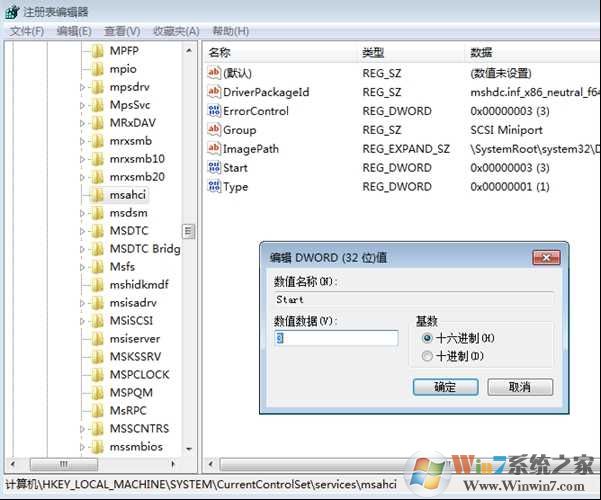Sort values by the 名称 column header
Image resolution: width=601 pixels, height=500 pixels.
coord(281,53)
